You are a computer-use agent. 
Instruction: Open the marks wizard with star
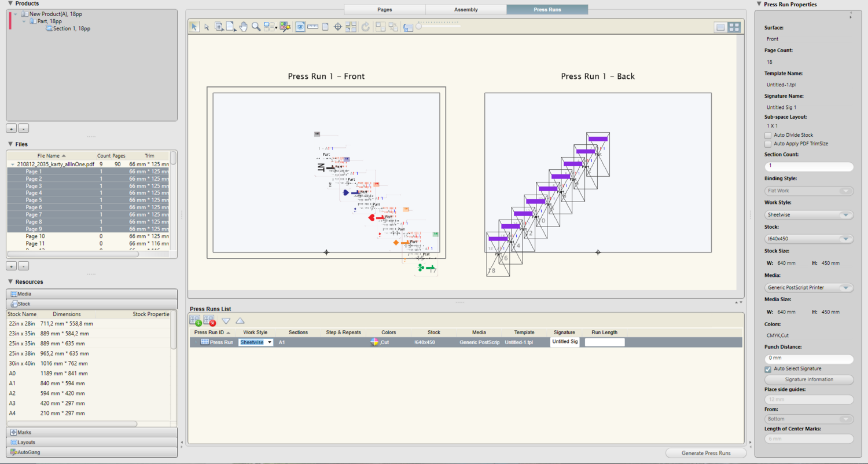(284, 27)
